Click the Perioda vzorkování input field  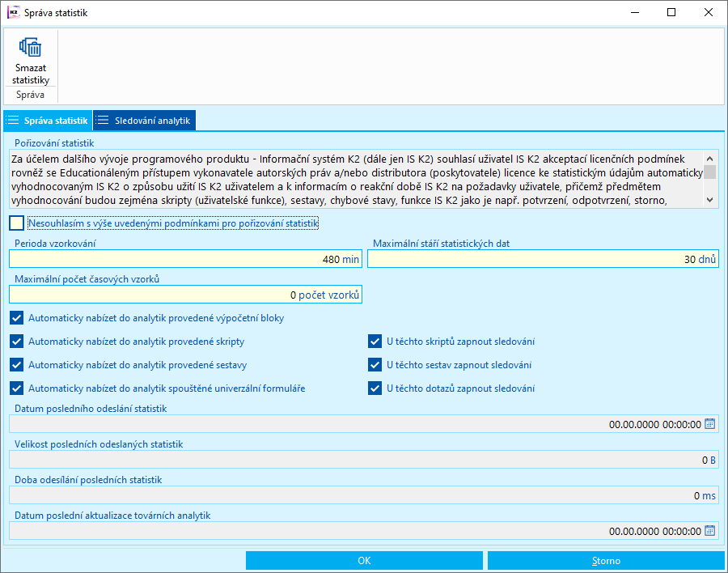pos(186,259)
